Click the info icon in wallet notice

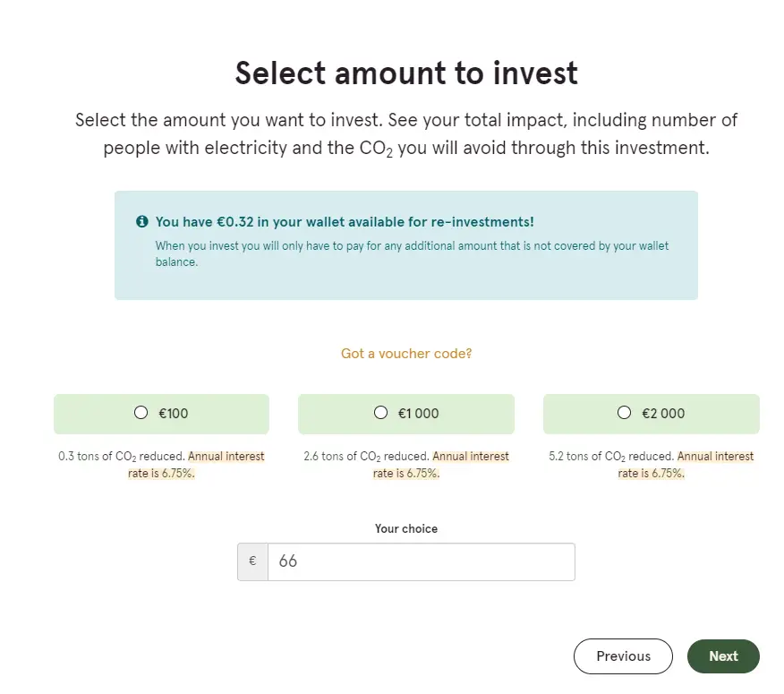pyautogui.click(x=142, y=221)
